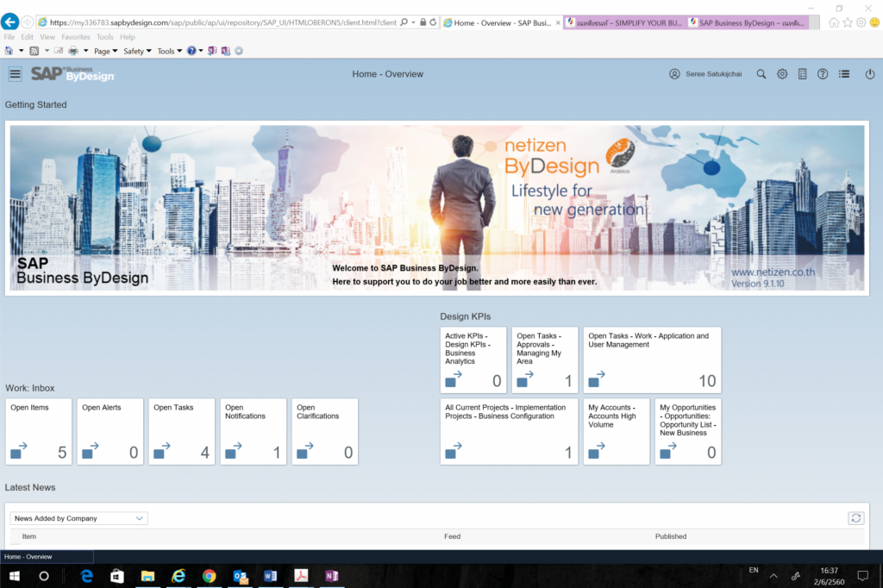Click the URL address bar
883x588 pixels.
[x=222, y=22]
